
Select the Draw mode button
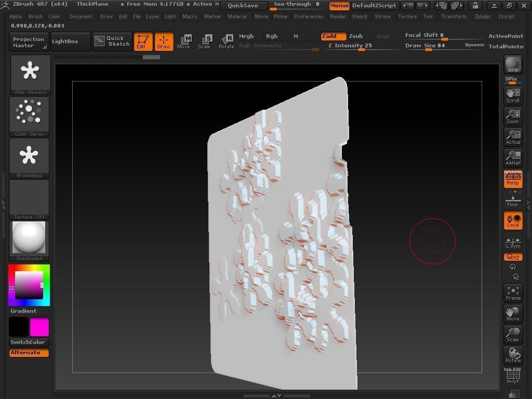164,42
